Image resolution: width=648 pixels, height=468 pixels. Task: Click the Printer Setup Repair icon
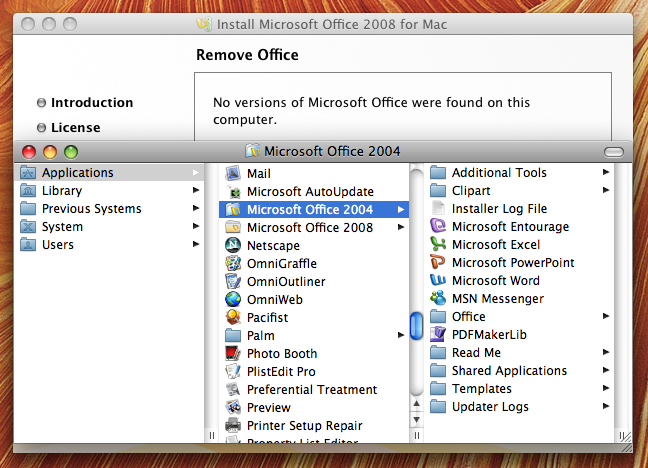point(233,425)
